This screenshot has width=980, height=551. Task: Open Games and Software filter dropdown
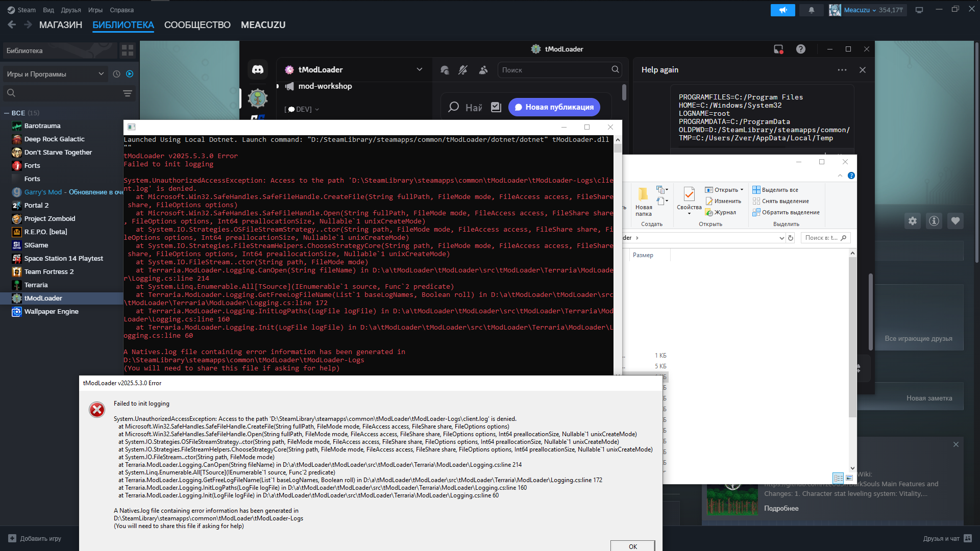point(55,74)
